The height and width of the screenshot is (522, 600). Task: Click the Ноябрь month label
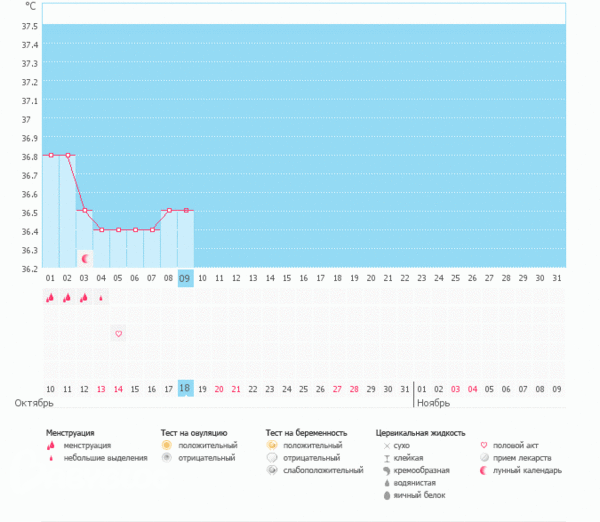click(433, 402)
